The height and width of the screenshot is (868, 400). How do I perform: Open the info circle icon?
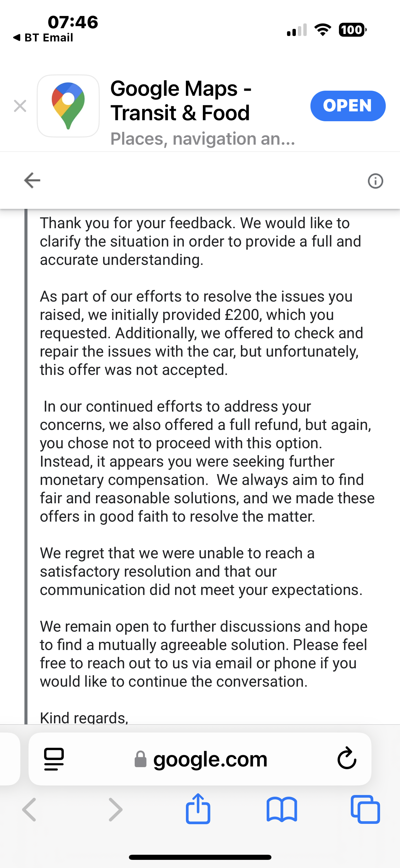375,181
